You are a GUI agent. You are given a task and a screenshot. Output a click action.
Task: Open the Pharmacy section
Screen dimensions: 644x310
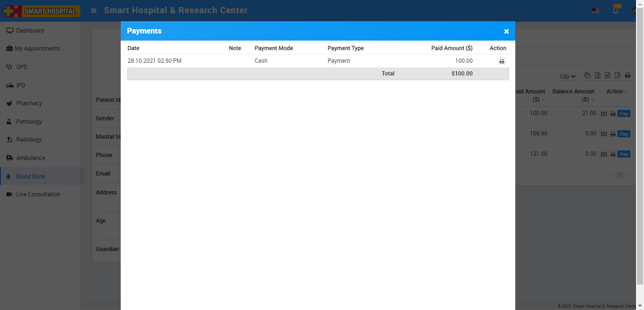[x=29, y=103]
